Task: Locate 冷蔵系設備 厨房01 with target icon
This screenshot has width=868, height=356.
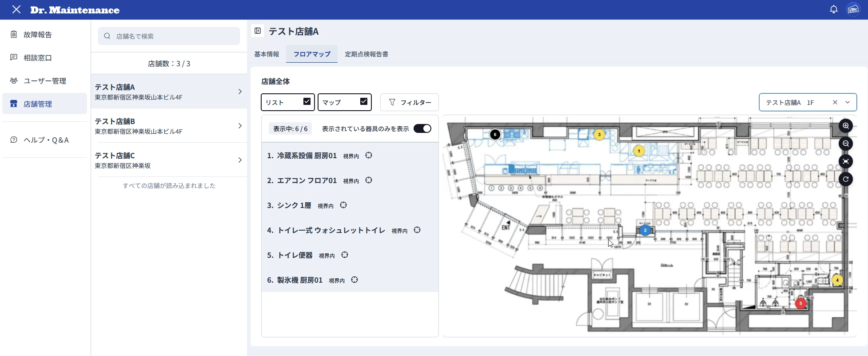Action: (x=369, y=156)
